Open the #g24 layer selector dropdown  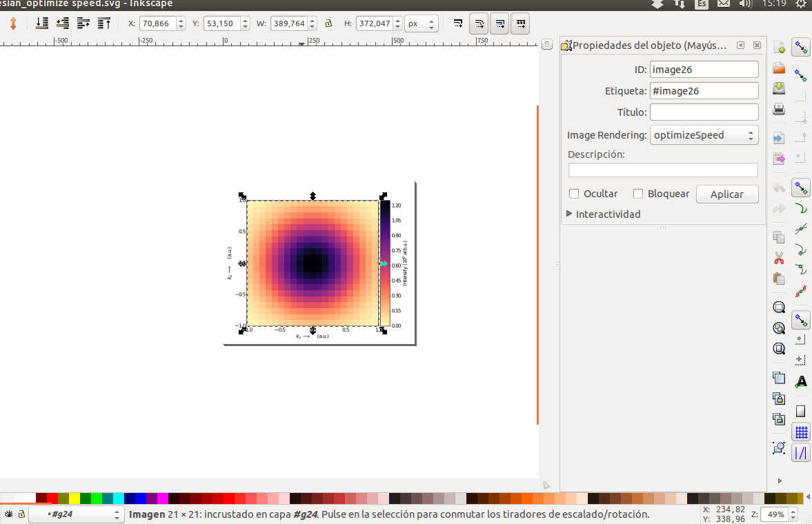click(76, 514)
